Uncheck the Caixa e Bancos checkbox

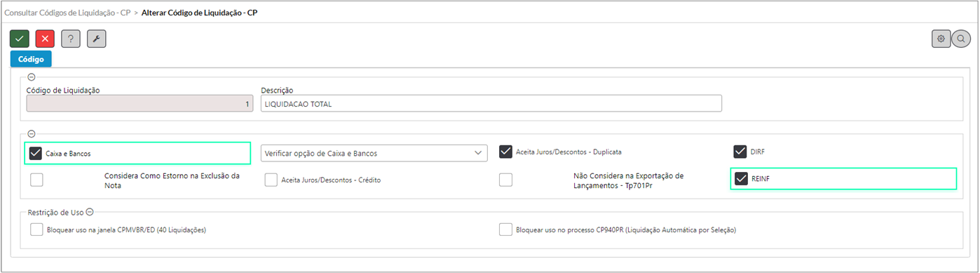tap(36, 152)
